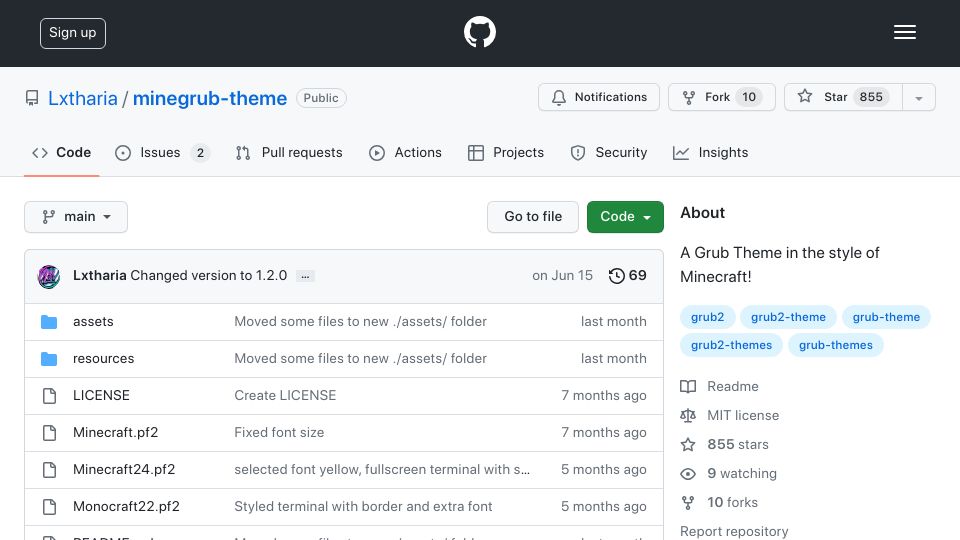
Task: Open 'Styled terminal with border' commit message
Action: [363, 506]
